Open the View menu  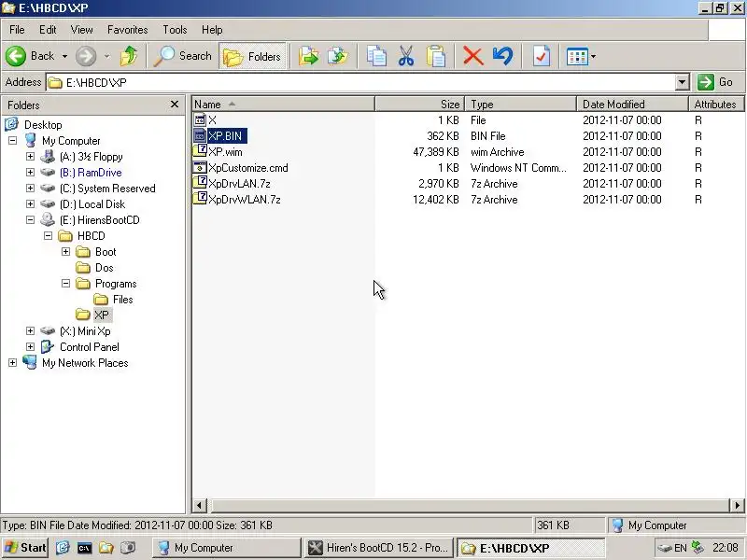(x=82, y=30)
